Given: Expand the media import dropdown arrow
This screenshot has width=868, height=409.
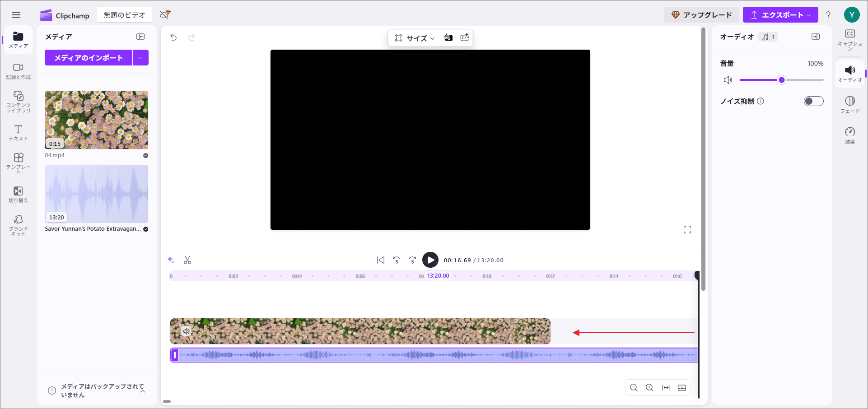Looking at the screenshot, I should point(140,58).
